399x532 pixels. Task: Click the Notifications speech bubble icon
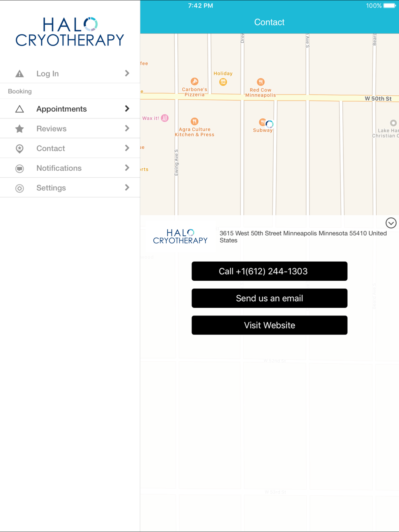[x=20, y=168]
